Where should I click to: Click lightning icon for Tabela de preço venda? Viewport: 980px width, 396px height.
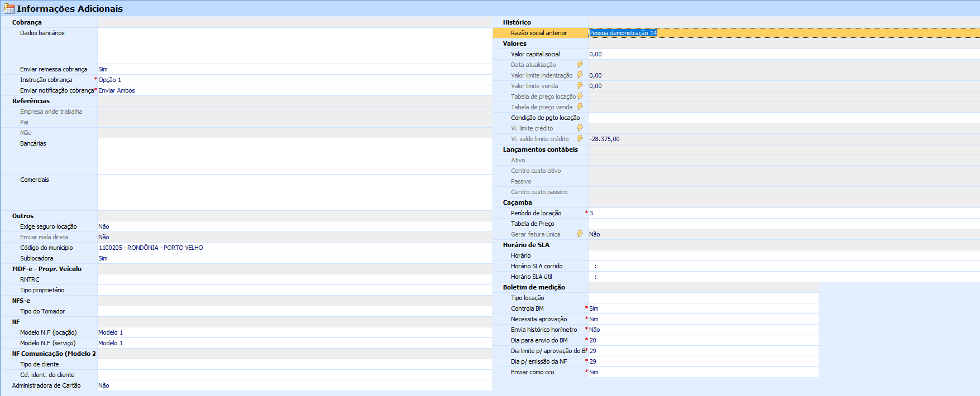(x=580, y=107)
